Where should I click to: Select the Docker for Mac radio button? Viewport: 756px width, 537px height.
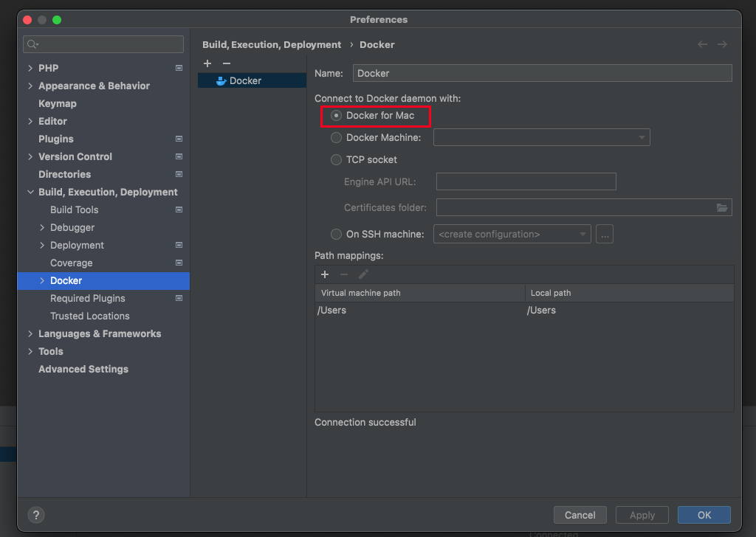coord(337,116)
